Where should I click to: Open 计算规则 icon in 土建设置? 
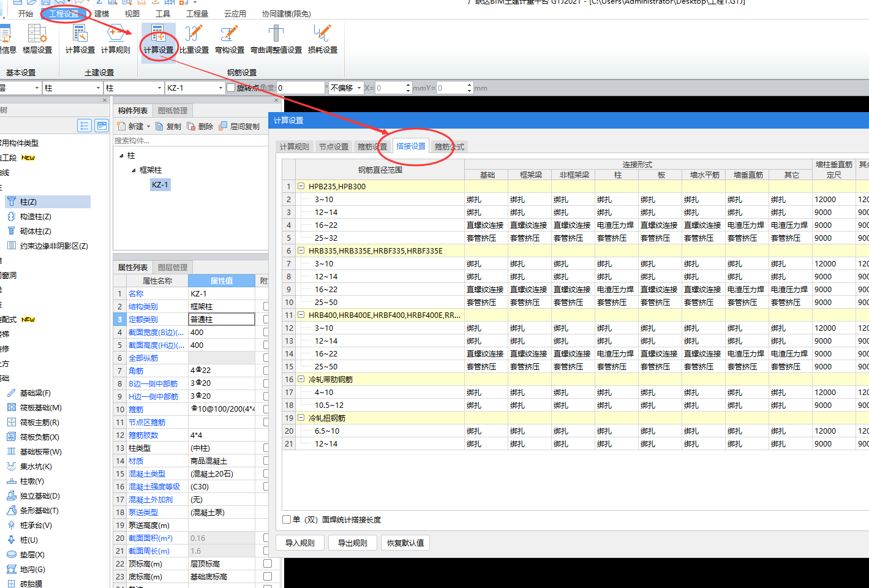(116, 39)
